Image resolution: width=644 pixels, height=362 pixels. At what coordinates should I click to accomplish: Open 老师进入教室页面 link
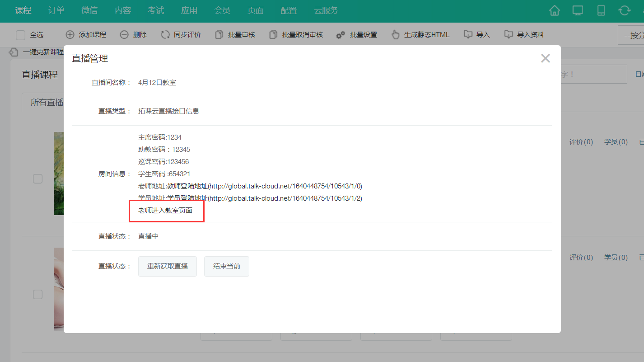(x=165, y=211)
